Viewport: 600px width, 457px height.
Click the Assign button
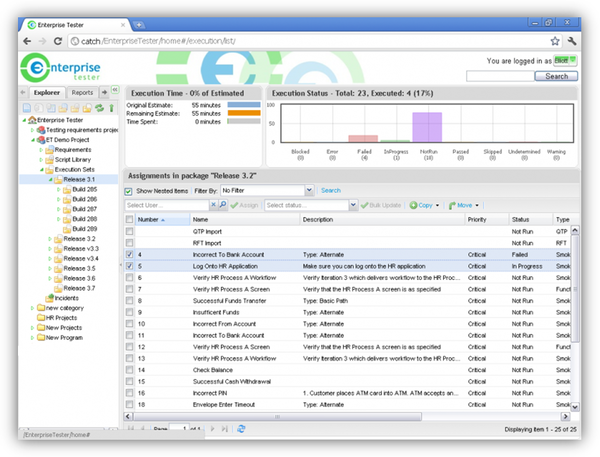[245, 206]
